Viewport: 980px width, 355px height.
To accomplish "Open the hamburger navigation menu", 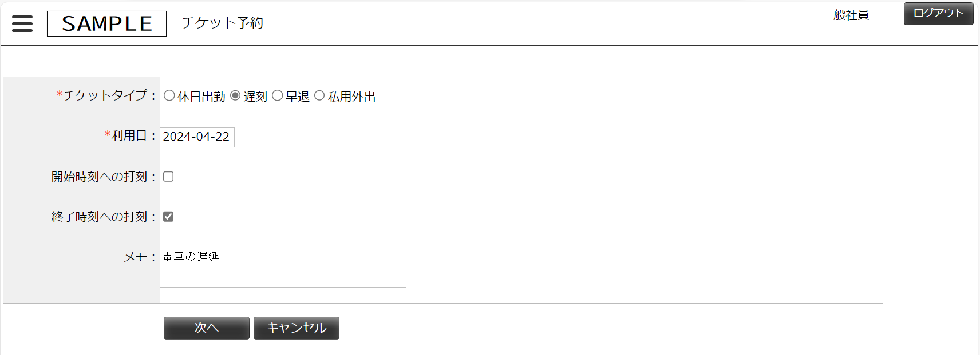I will tap(22, 23).
